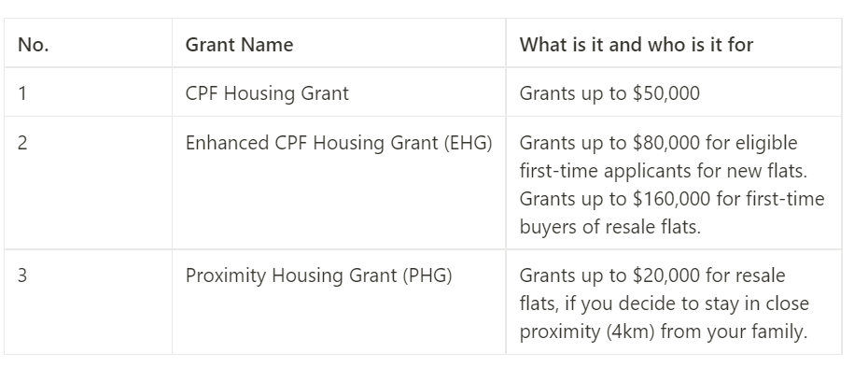The image size is (868, 367).
Task: Click the "proximity (4km) from your family" line
Action: (664, 331)
